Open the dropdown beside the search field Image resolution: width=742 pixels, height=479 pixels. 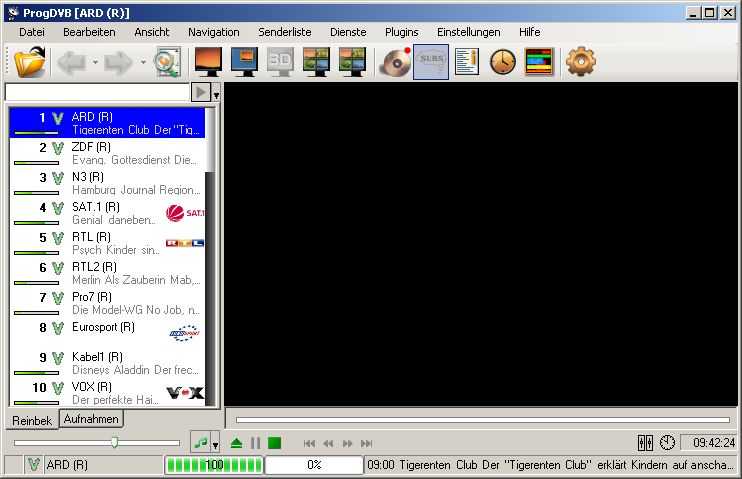point(216,93)
